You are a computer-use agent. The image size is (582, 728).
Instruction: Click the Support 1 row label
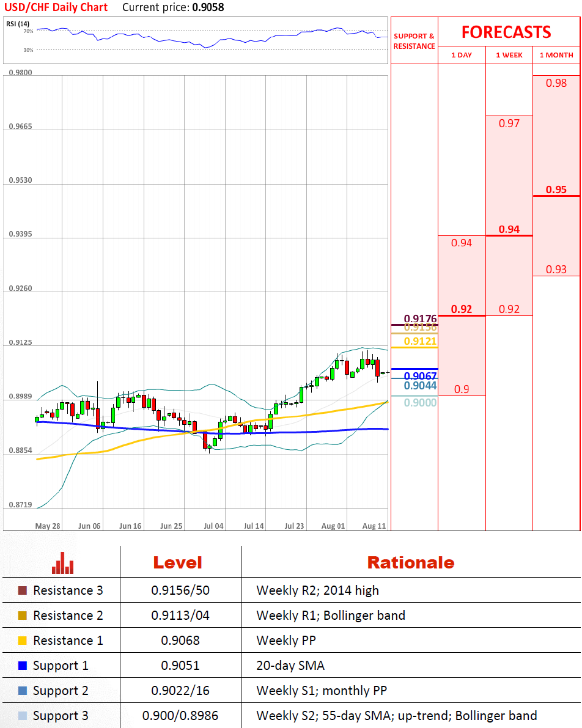coord(61,666)
